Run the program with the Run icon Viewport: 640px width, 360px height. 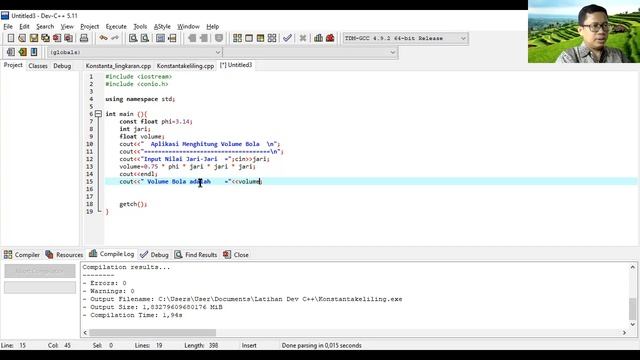coord(249,38)
